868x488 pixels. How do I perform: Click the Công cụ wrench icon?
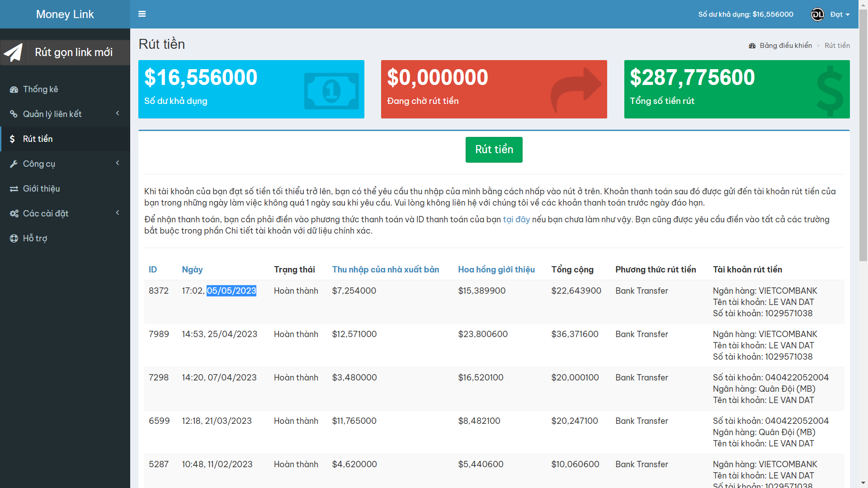(14, 164)
